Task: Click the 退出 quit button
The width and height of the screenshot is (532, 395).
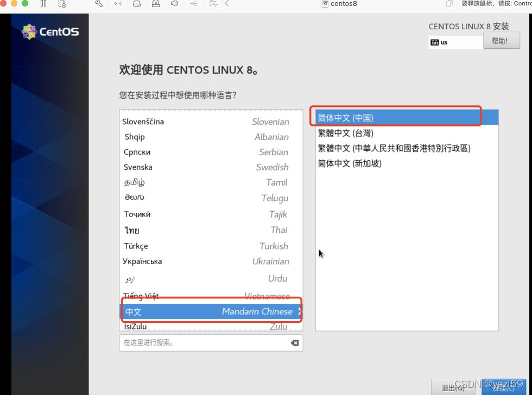Action: (453, 387)
